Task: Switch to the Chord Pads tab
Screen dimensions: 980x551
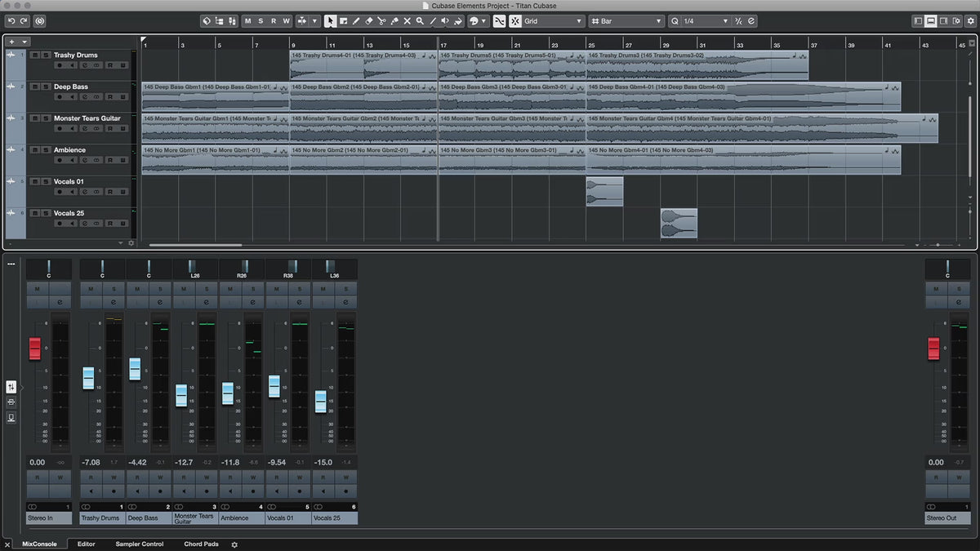Action: (x=201, y=544)
